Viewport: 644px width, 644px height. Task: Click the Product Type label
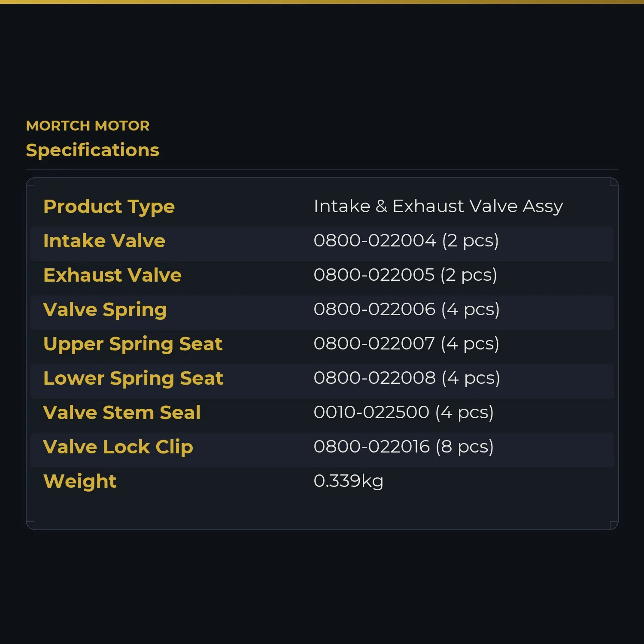coord(109,207)
